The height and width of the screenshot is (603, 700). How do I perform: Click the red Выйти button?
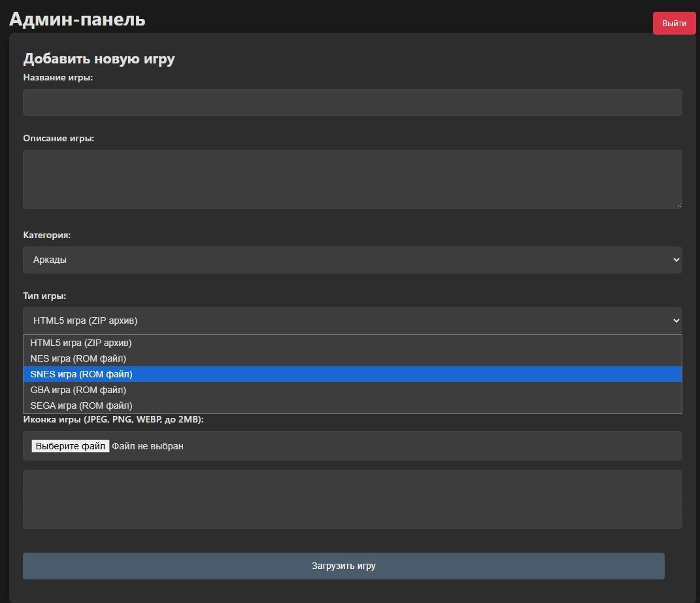pos(674,24)
